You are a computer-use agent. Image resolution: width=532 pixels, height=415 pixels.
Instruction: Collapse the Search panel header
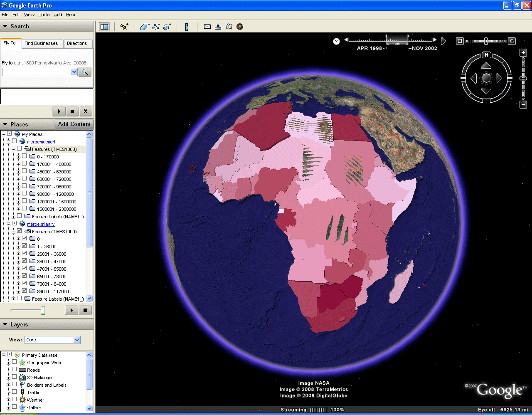tap(5, 26)
